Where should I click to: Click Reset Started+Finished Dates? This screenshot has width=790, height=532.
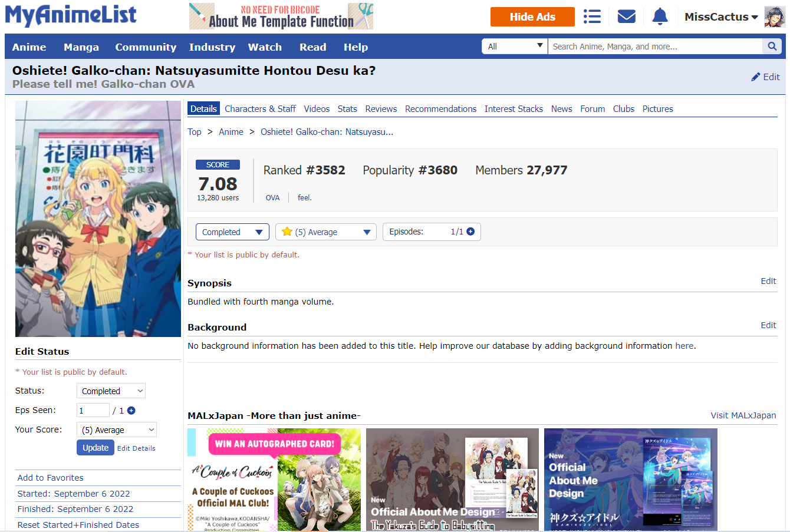tap(78, 525)
